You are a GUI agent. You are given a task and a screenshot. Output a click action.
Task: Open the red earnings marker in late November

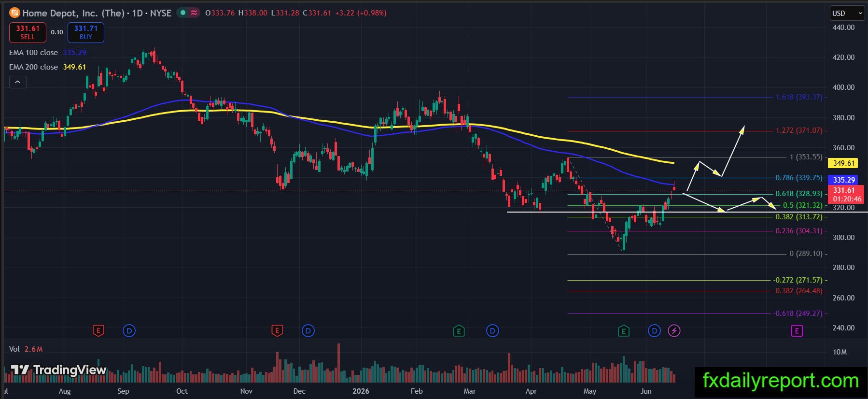click(277, 331)
